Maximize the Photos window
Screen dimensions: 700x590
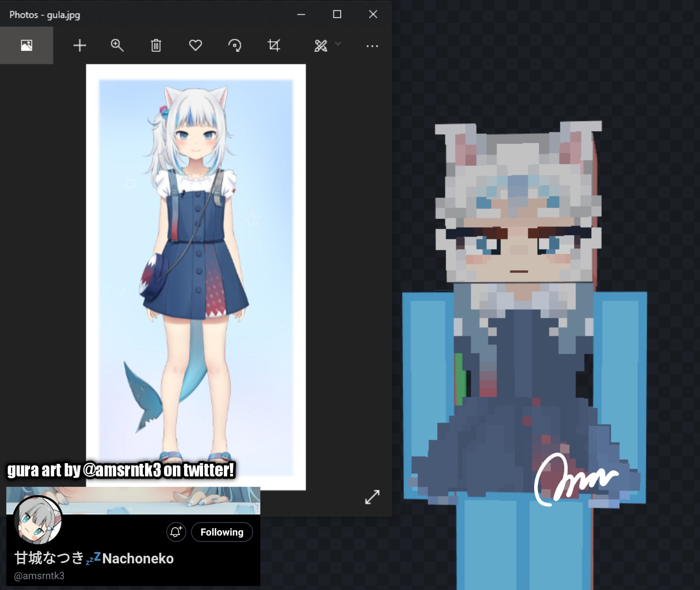[x=337, y=14]
